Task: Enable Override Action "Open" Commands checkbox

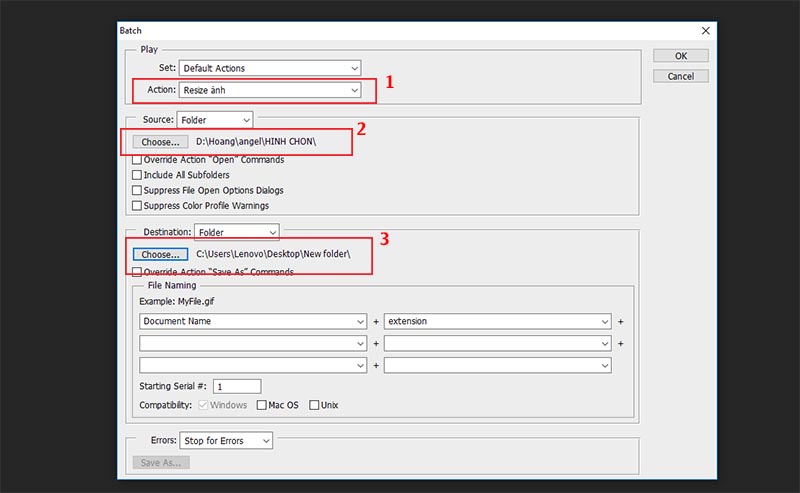Action: (x=137, y=160)
